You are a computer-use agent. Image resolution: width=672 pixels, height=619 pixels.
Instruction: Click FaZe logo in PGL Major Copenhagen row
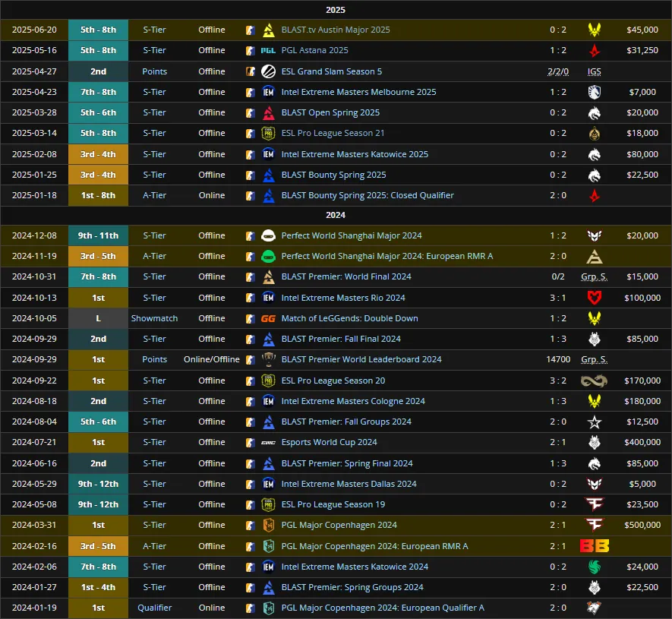594,525
